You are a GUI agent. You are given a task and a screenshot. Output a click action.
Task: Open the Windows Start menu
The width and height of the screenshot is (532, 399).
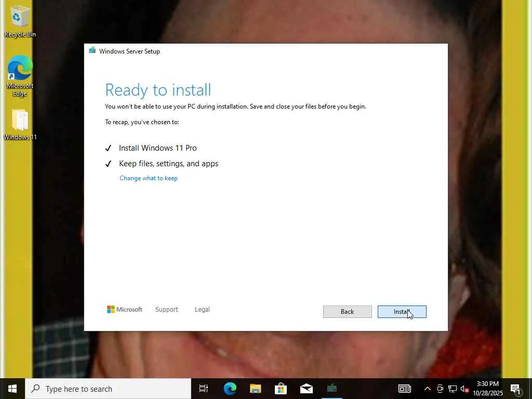click(x=12, y=389)
